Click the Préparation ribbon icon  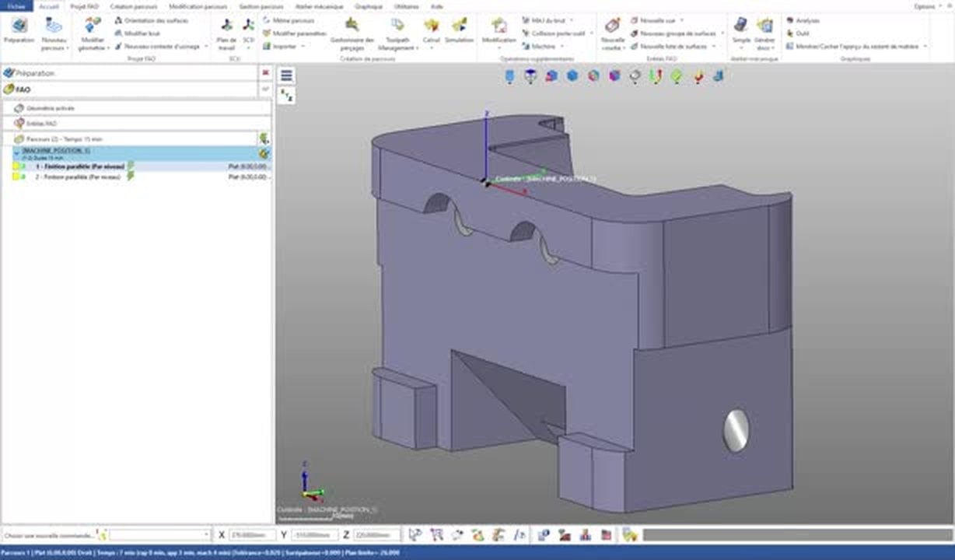[19, 30]
